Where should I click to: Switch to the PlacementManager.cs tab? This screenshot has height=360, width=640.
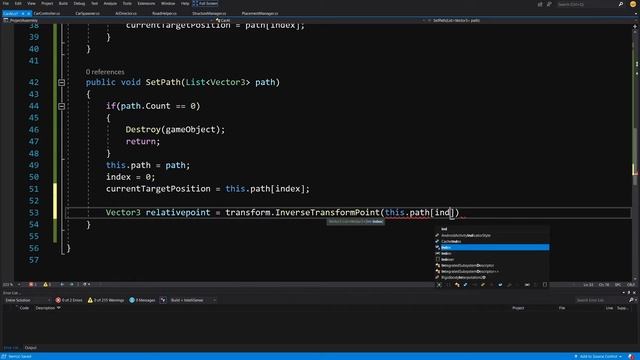[260, 13]
